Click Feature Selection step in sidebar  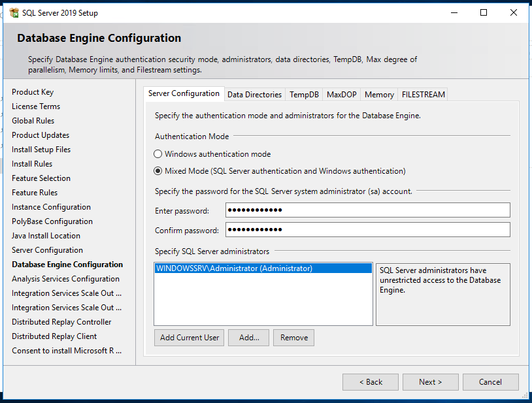click(41, 178)
